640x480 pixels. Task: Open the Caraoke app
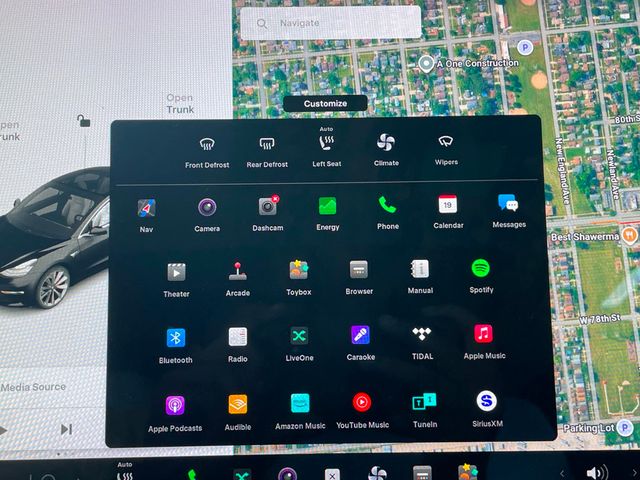tap(360, 336)
